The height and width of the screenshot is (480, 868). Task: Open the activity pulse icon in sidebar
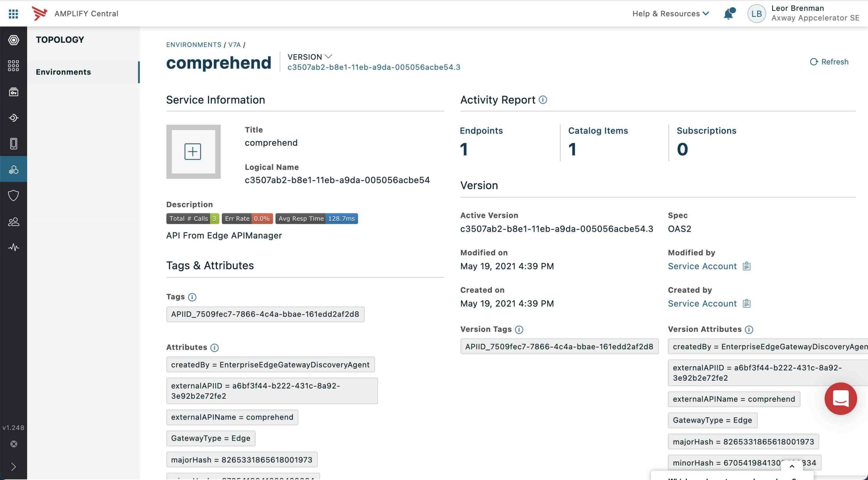pyautogui.click(x=14, y=247)
